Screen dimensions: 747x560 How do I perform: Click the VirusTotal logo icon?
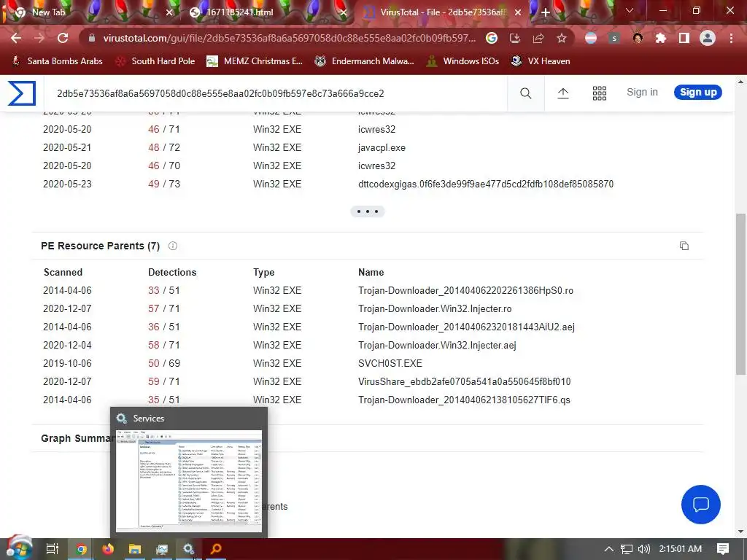(22, 93)
